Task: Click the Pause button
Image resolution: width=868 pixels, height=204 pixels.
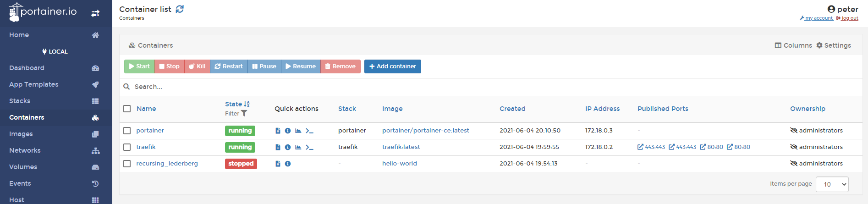Action: pos(264,66)
